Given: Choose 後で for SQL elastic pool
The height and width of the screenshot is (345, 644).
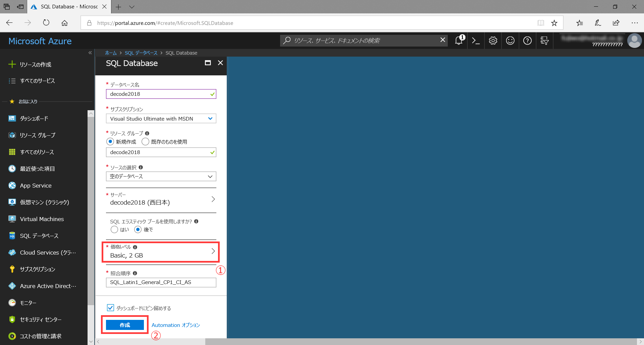Looking at the screenshot, I should pos(138,229).
